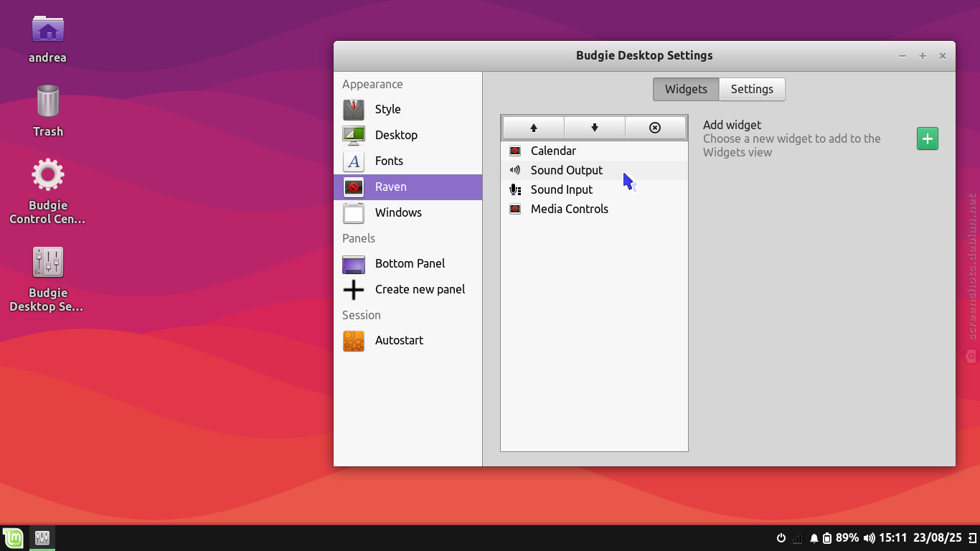The width and height of the screenshot is (980, 551).
Task: Click Budgie Desktop Settings taskbar button
Action: [42, 538]
